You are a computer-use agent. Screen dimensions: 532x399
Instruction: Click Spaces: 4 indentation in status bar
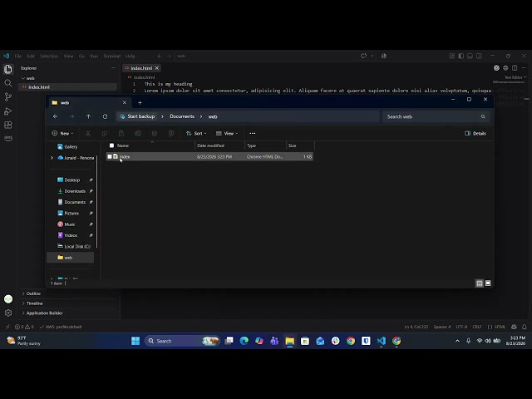(x=442, y=327)
